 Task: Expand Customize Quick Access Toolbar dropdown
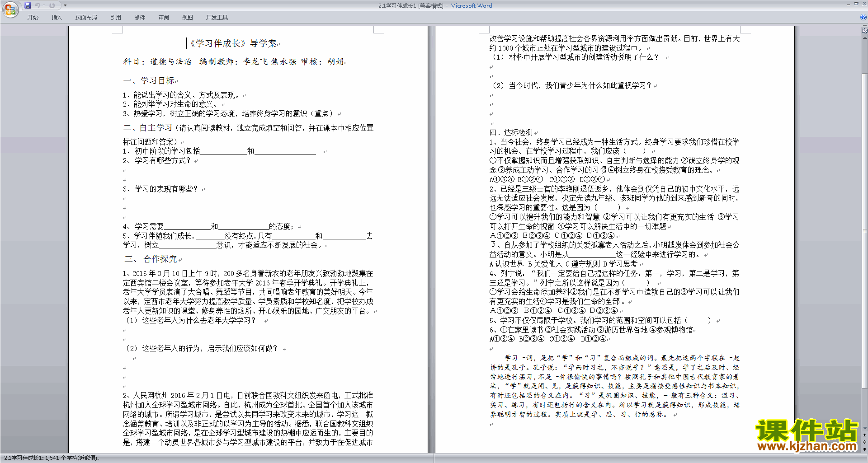tap(65, 5)
